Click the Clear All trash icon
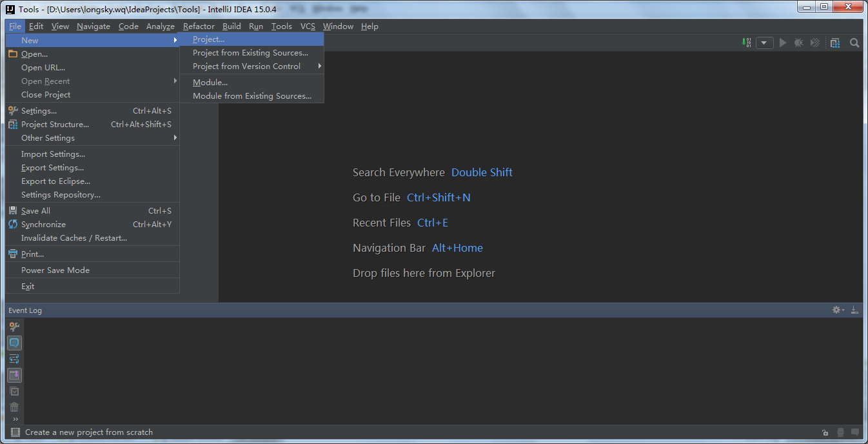 click(14, 407)
